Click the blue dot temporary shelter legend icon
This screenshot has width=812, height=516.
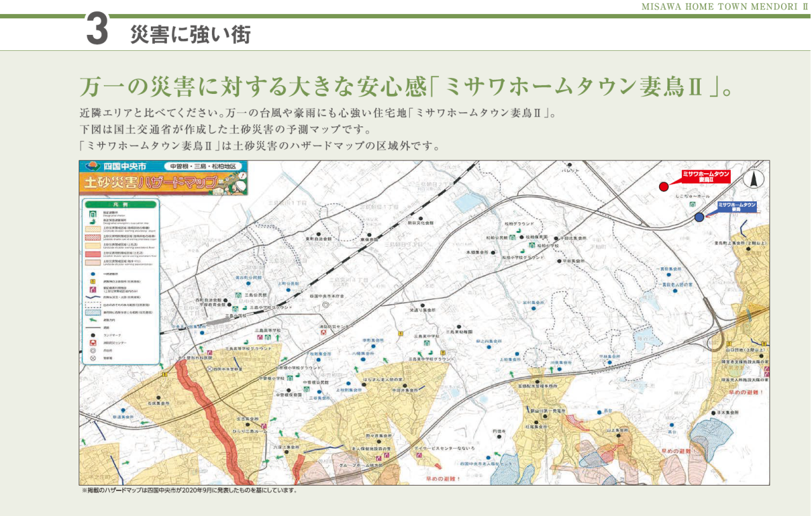(93, 274)
